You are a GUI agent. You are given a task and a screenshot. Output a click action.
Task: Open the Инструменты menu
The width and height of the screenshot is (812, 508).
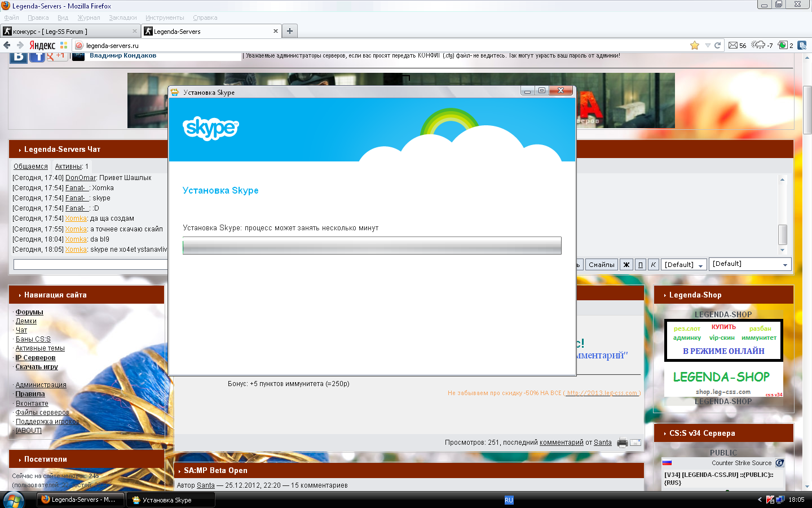click(x=165, y=17)
